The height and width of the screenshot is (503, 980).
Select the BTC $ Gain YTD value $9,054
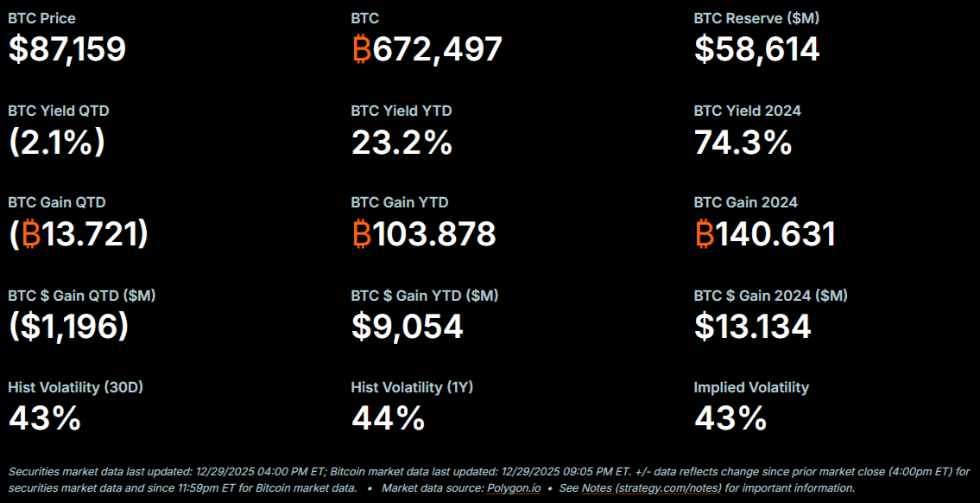pyautogui.click(x=407, y=326)
